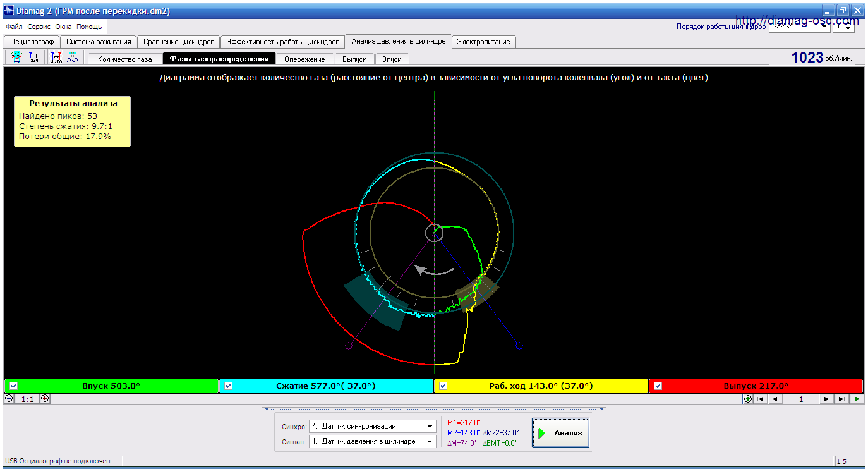
Task: Click the 1234 cylinder numbering toolbar icon
Action: tap(33, 58)
